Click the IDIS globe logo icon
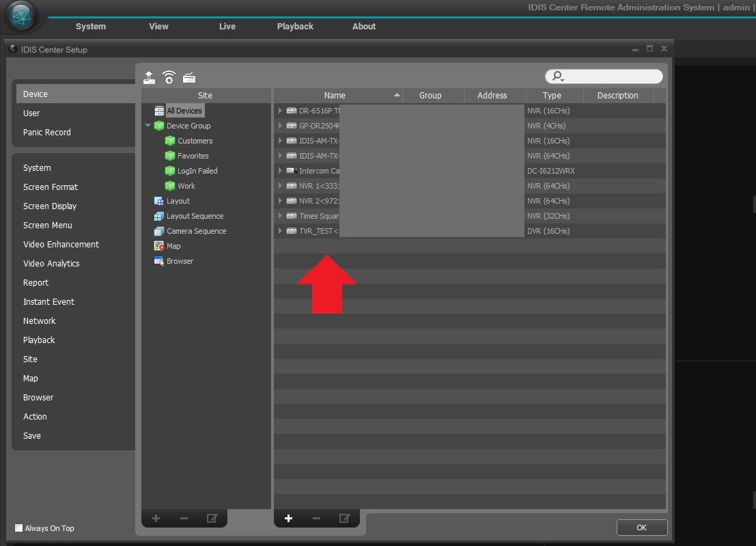The height and width of the screenshot is (546, 756). pos(21,16)
